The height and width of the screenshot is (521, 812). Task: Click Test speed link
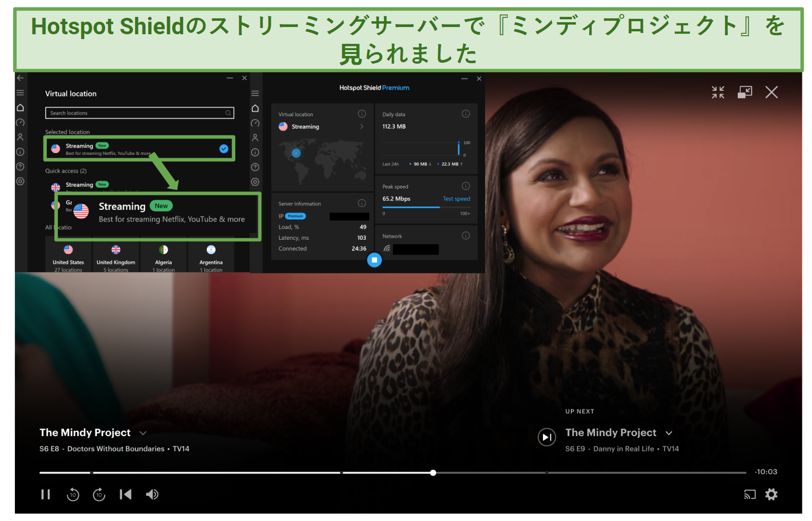pyautogui.click(x=456, y=199)
